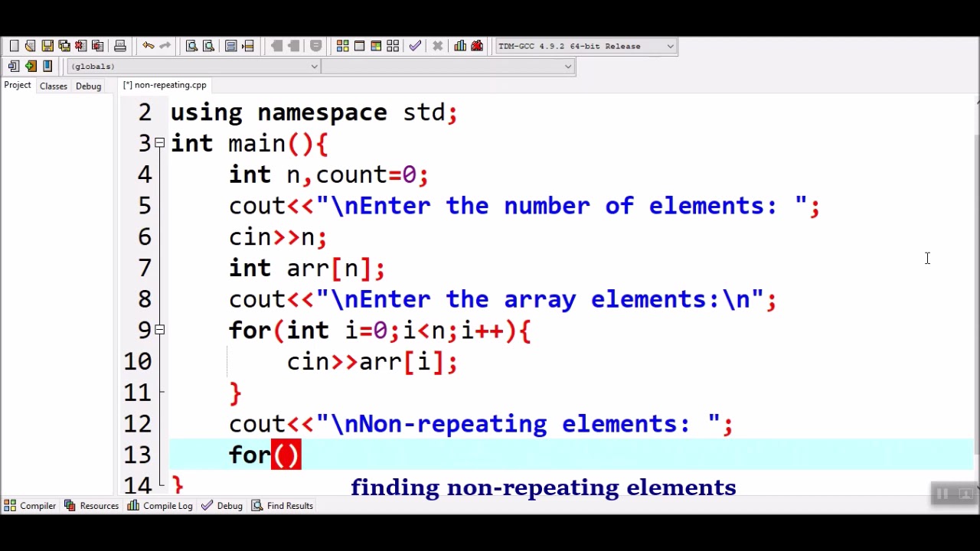
Task: Open the Find Results tab
Action: pyautogui.click(x=283, y=506)
